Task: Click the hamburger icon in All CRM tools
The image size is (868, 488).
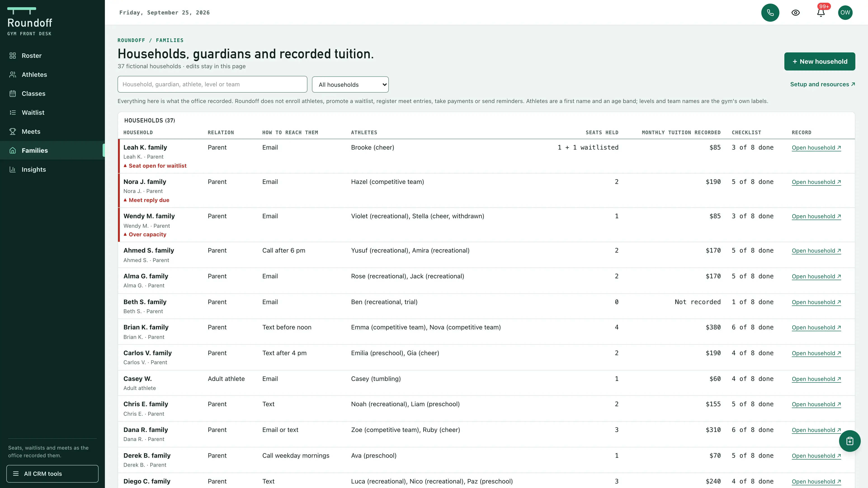Action: [x=16, y=474]
